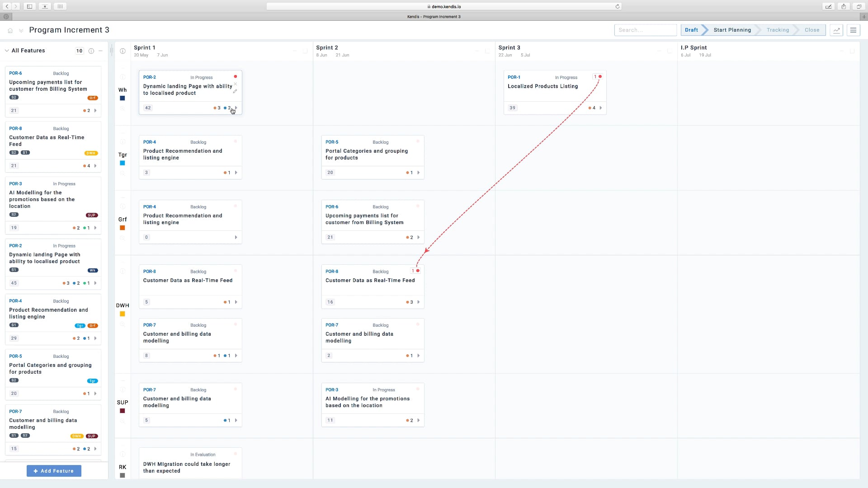868x488 pixels.
Task: Click the X remove icon on POR-2 card
Action: point(235,84)
